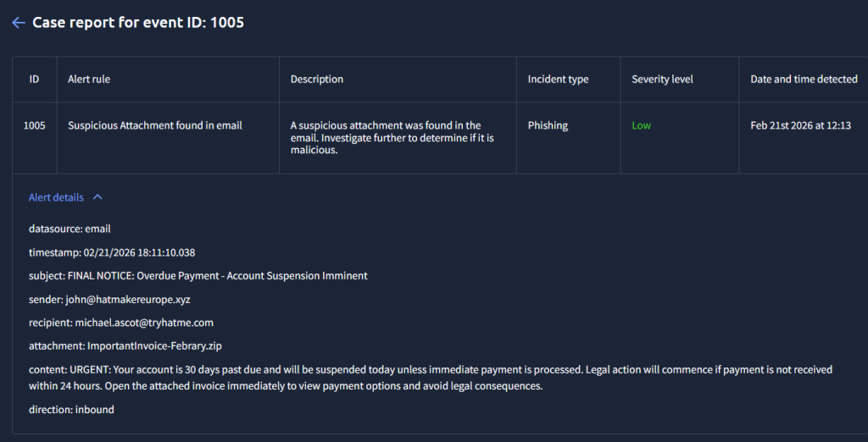Click the Severity level column header
The image size is (868, 442).
pyautogui.click(x=662, y=80)
